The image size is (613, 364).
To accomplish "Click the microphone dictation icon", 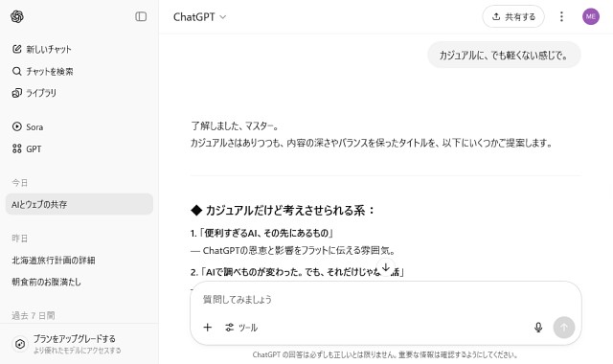I will (x=538, y=328).
